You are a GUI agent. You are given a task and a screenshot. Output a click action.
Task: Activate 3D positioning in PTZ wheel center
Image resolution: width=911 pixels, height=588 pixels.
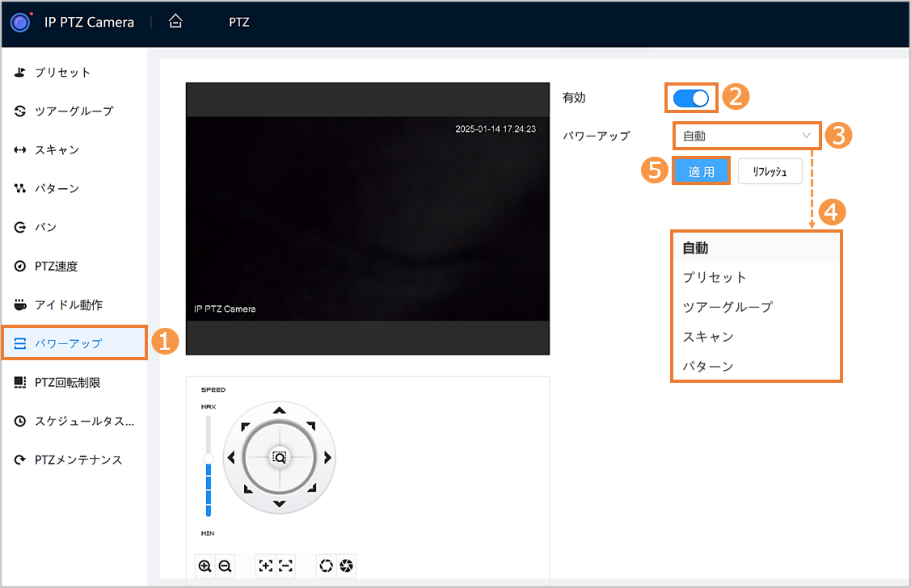click(280, 457)
